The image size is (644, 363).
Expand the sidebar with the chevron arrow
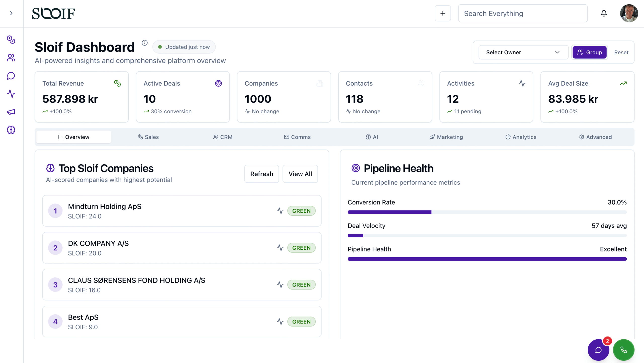(11, 13)
